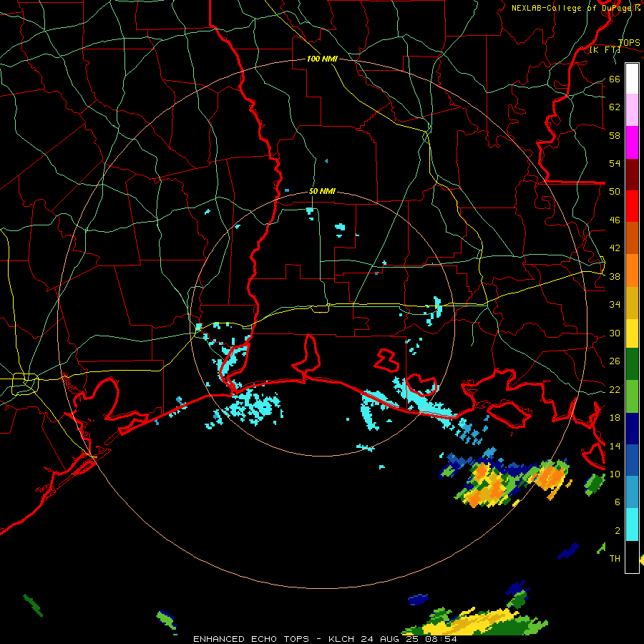Click the TH threshold label on the legend
644x644 pixels.
[615, 559]
